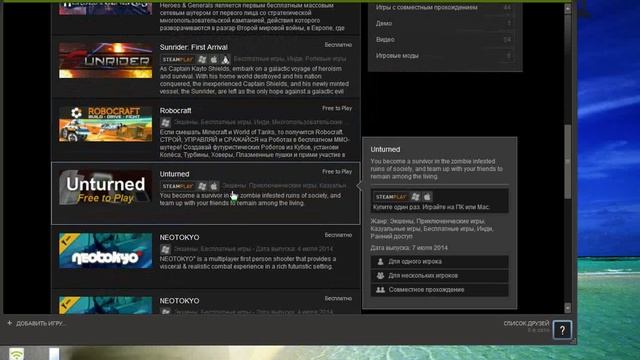
Task: Click the Wi-Fi icon on the taskbar
Action: (x=16, y=355)
